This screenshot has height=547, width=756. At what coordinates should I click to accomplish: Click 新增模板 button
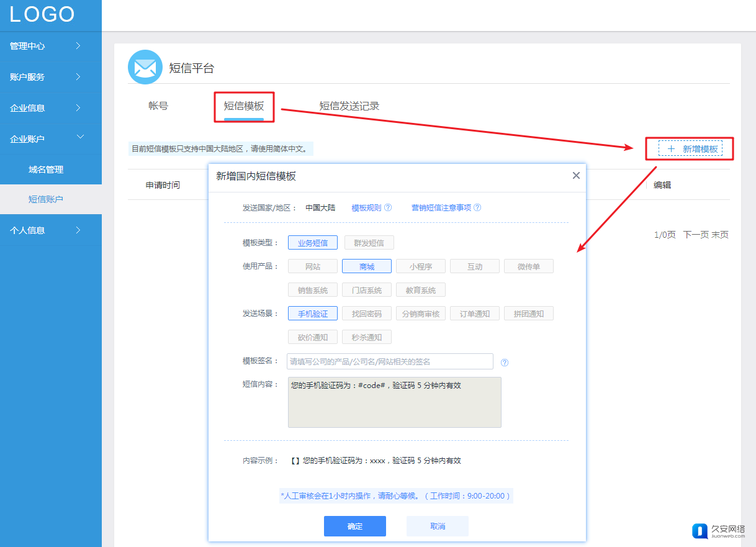click(690, 149)
